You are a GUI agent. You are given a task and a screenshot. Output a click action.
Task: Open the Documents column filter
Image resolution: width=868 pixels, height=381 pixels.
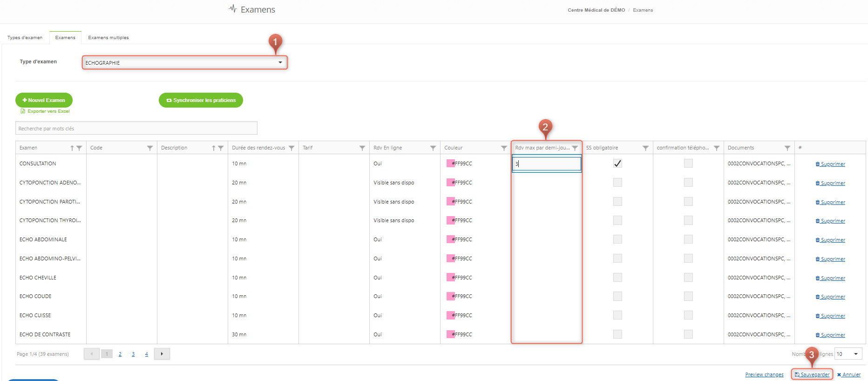pos(787,148)
